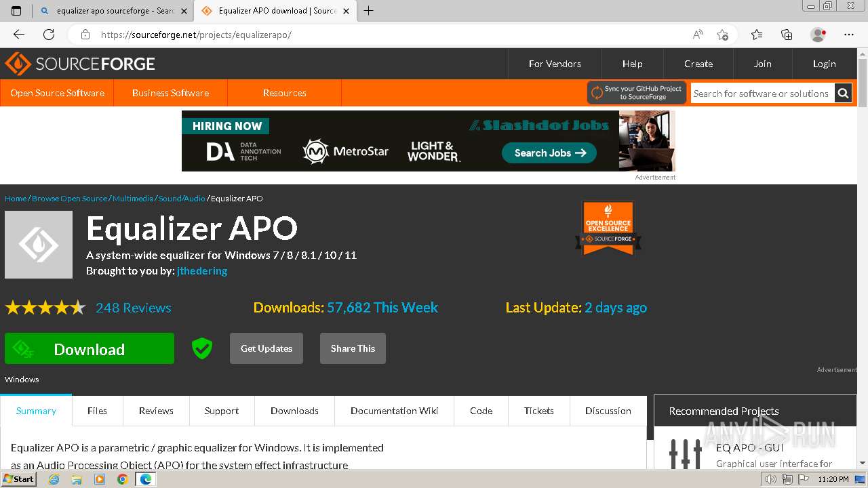Click Sync your GitHub Project button
The image size is (868, 488).
tap(637, 93)
